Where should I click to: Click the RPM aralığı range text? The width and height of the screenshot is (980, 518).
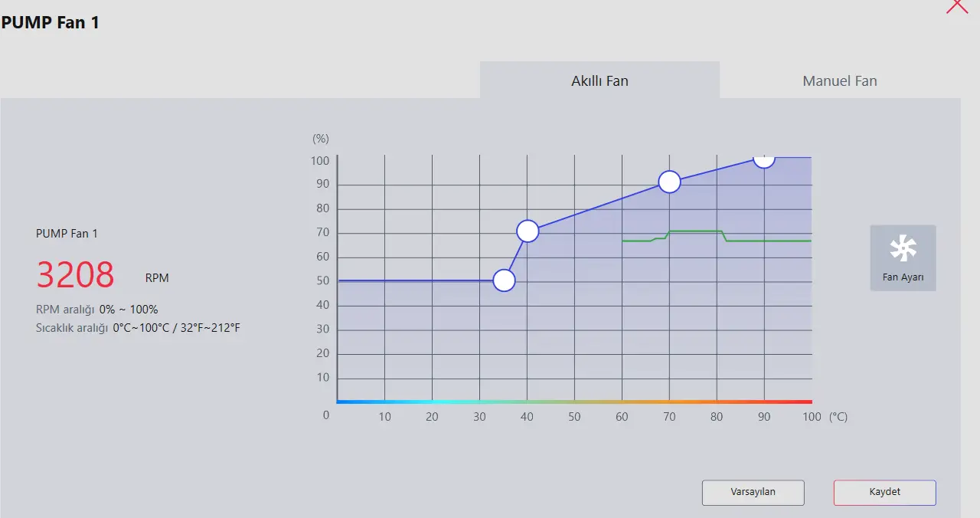click(x=97, y=310)
